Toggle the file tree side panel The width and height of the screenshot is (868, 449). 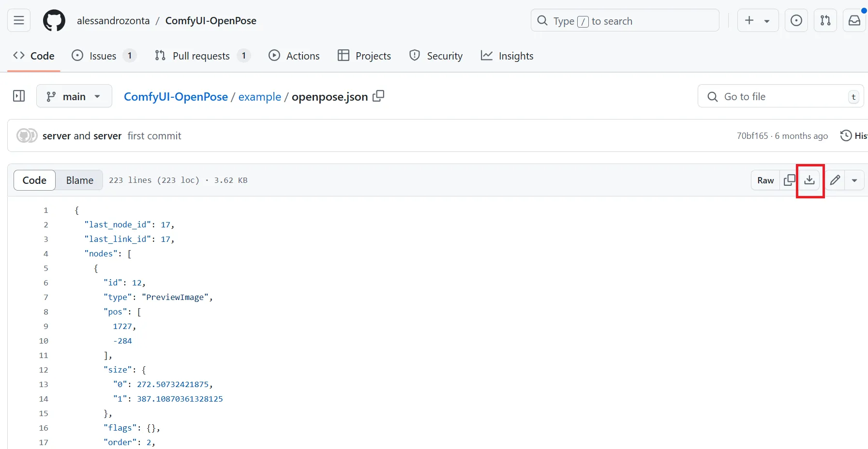(x=18, y=96)
